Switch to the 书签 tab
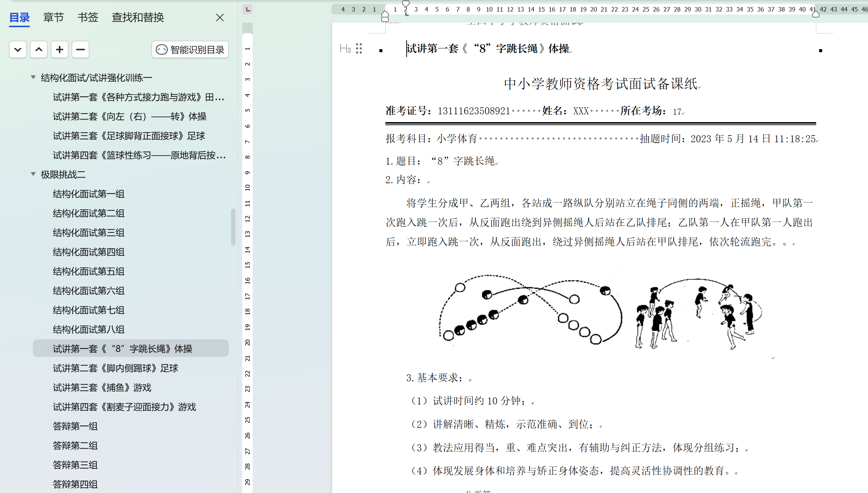This screenshot has width=868, height=493. pyautogui.click(x=88, y=17)
